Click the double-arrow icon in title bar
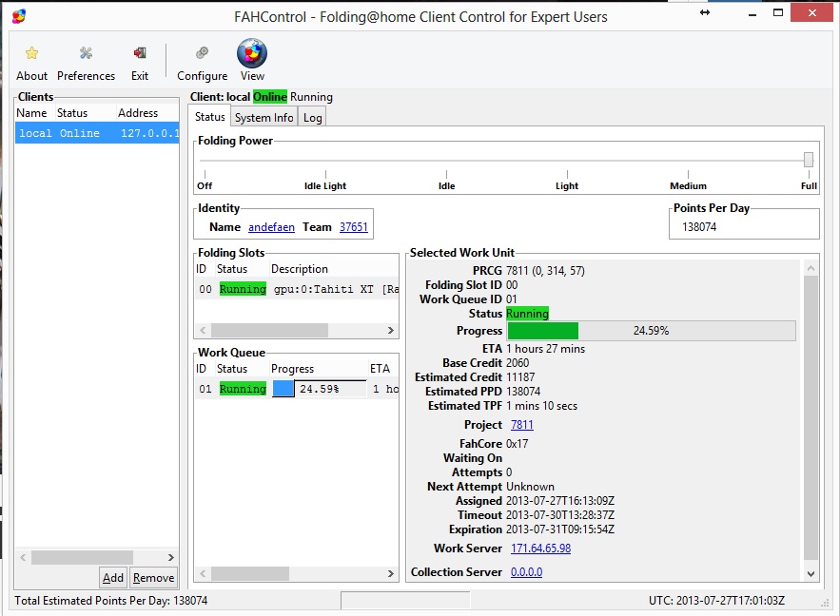840x616 pixels. pos(705,12)
